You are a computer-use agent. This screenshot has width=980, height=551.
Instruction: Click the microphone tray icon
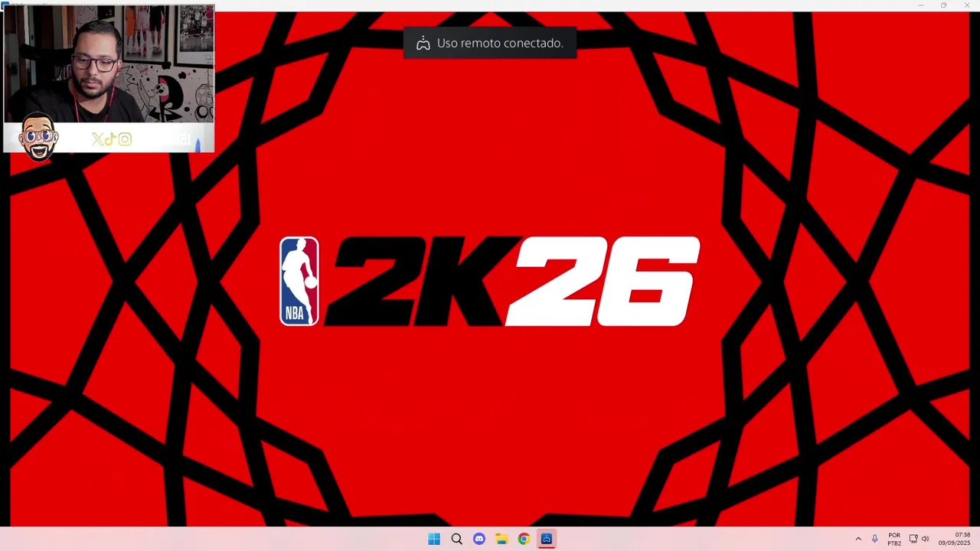click(x=874, y=539)
